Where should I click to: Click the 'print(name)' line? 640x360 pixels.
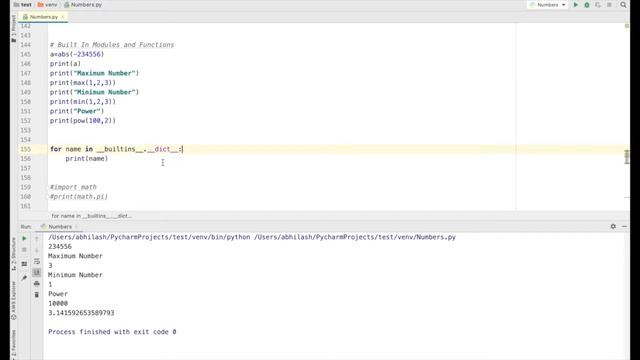pos(87,159)
